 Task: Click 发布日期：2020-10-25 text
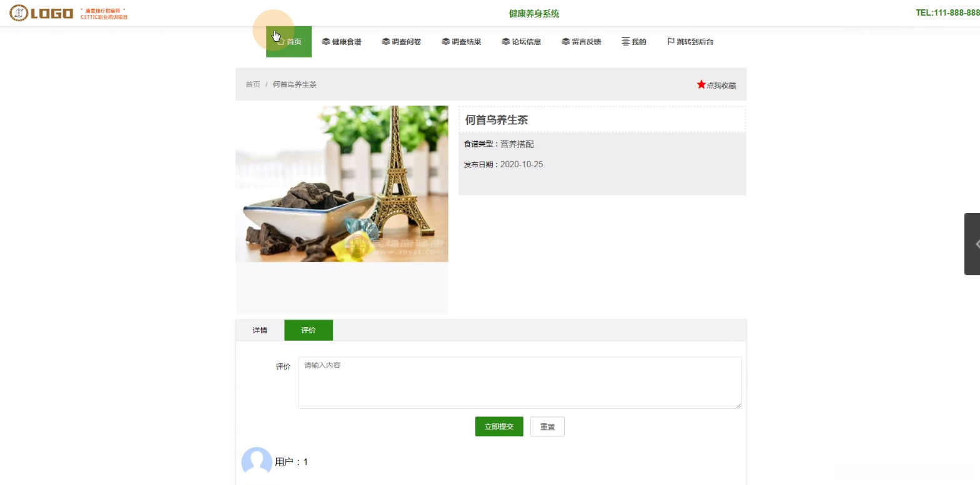click(503, 165)
